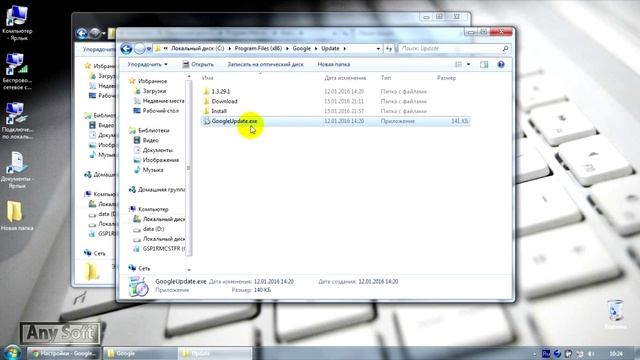Select 'Сеть' in the front window's navigation pane

coord(144,268)
